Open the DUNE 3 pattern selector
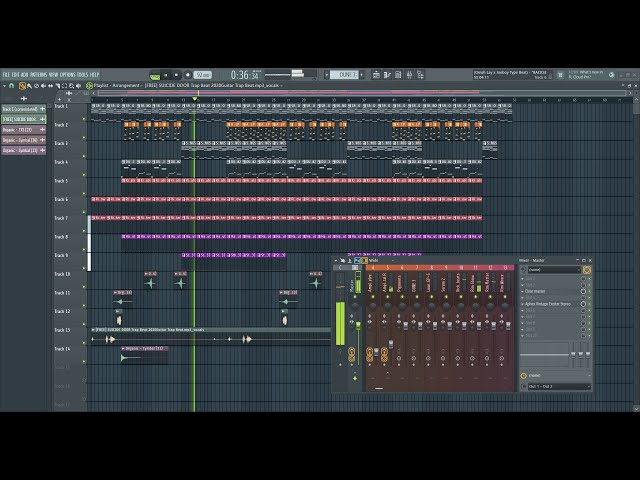The width and height of the screenshot is (640, 480). pos(345,75)
